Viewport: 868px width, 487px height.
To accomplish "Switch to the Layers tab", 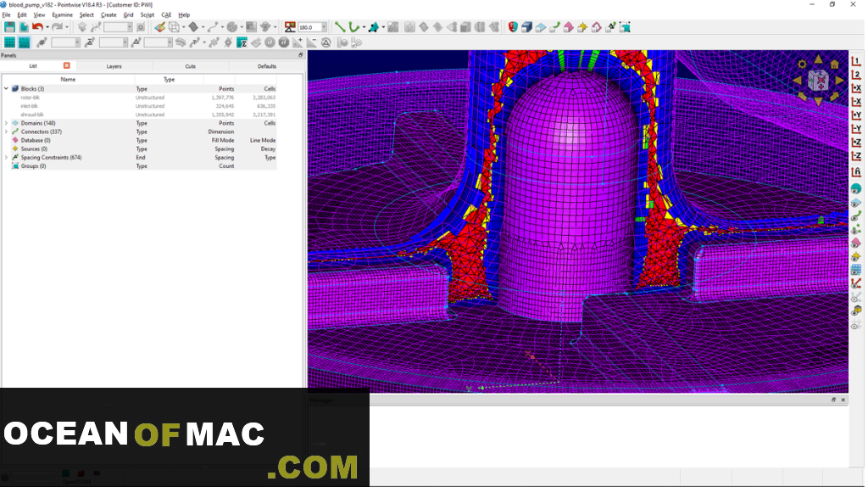I will [x=114, y=66].
